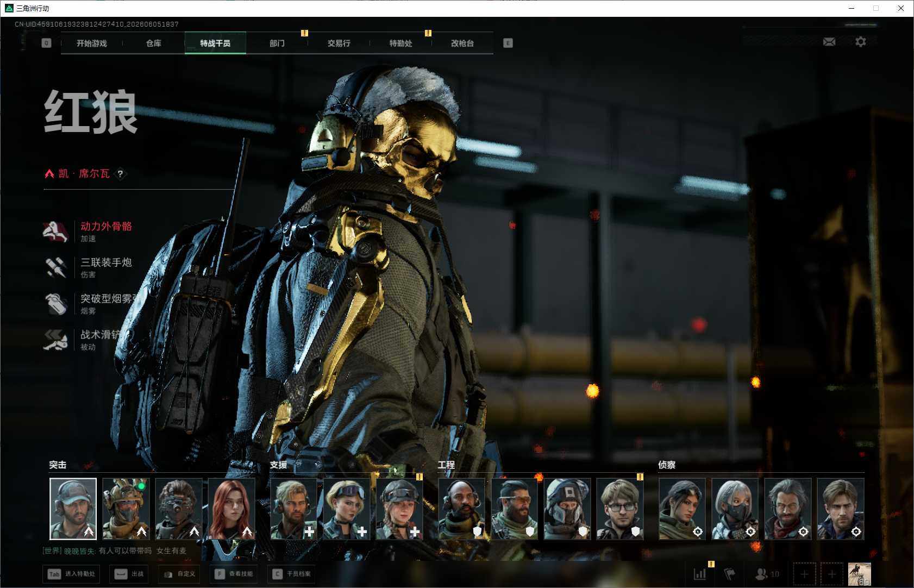Click the Q previous-tab key hint
This screenshot has width=914, height=588.
tap(46, 43)
